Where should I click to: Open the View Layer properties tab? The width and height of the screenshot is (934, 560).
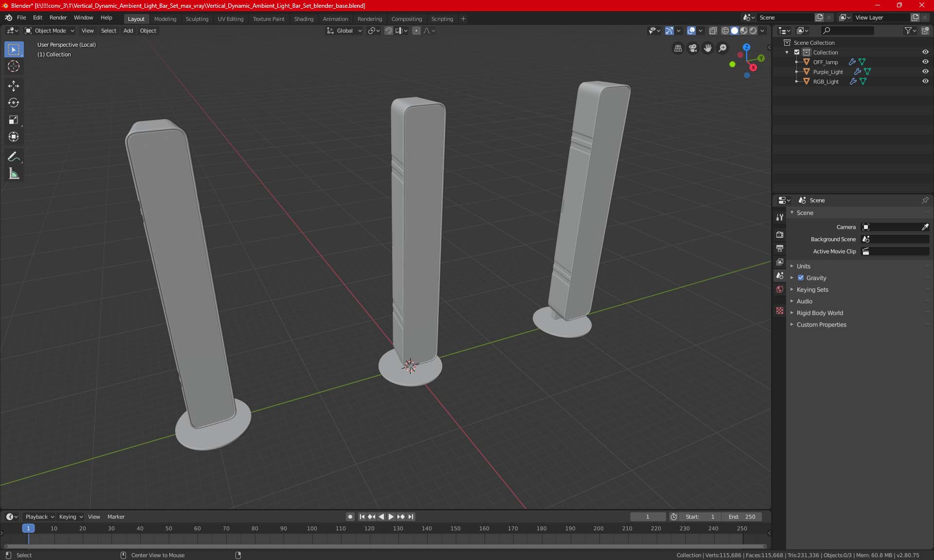780,262
